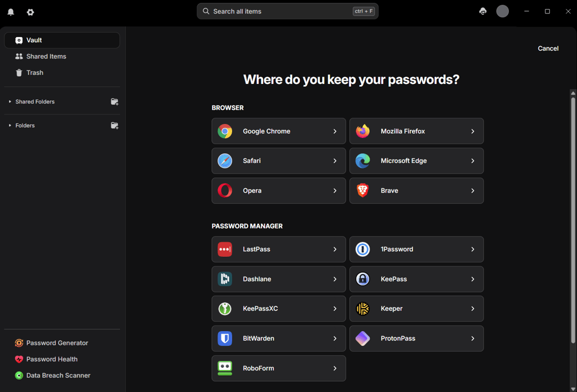
Task: Open Data Breach Scanner label
Action: tap(58, 376)
